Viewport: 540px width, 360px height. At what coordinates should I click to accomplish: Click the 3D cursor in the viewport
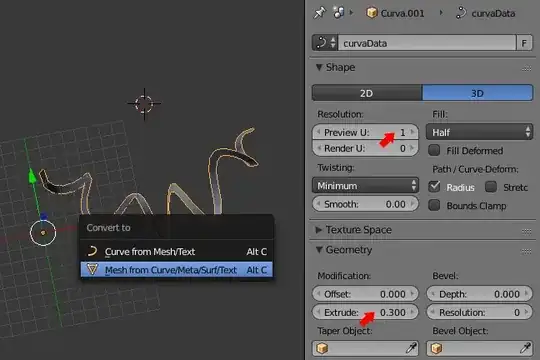click(x=144, y=103)
